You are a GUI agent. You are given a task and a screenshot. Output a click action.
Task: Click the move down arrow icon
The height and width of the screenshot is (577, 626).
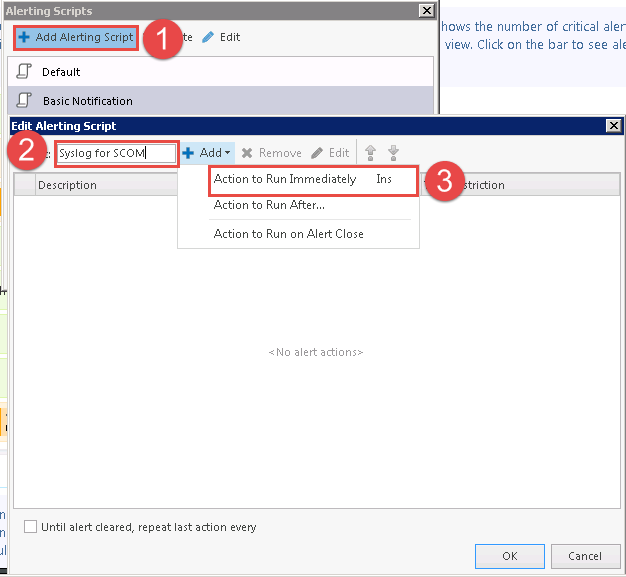pos(393,153)
